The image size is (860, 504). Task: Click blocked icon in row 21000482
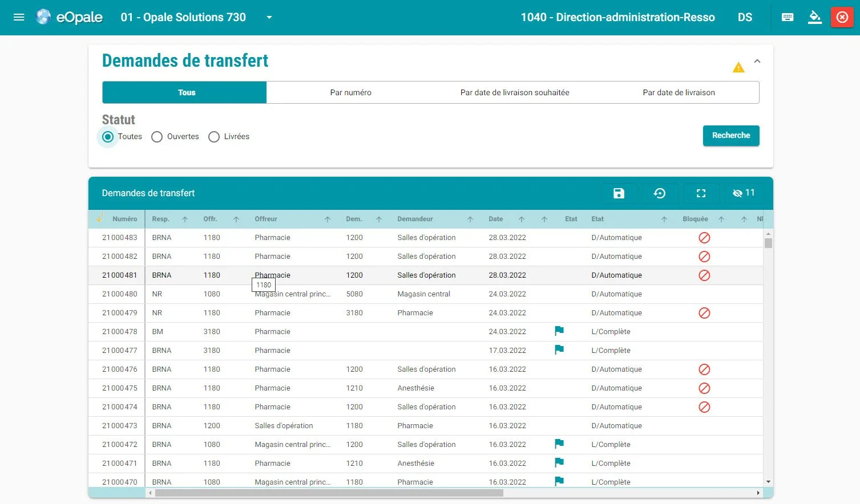pyautogui.click(x=704, y=257)
